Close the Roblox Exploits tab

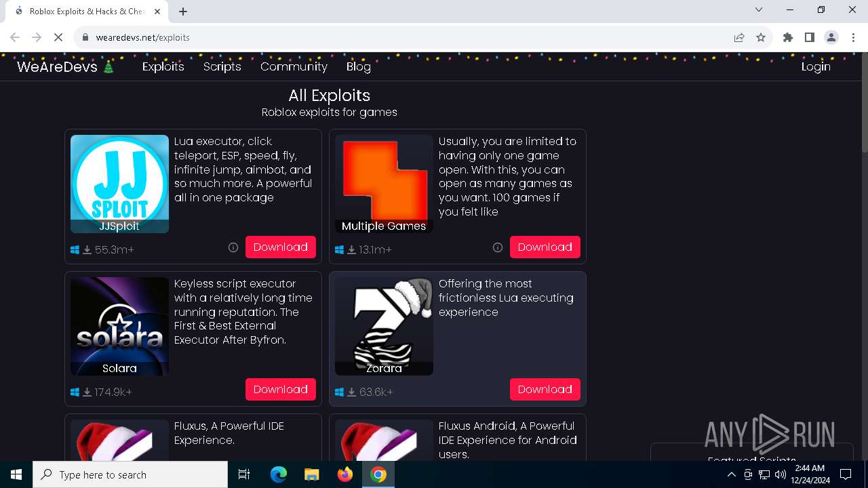coord(157,11)
